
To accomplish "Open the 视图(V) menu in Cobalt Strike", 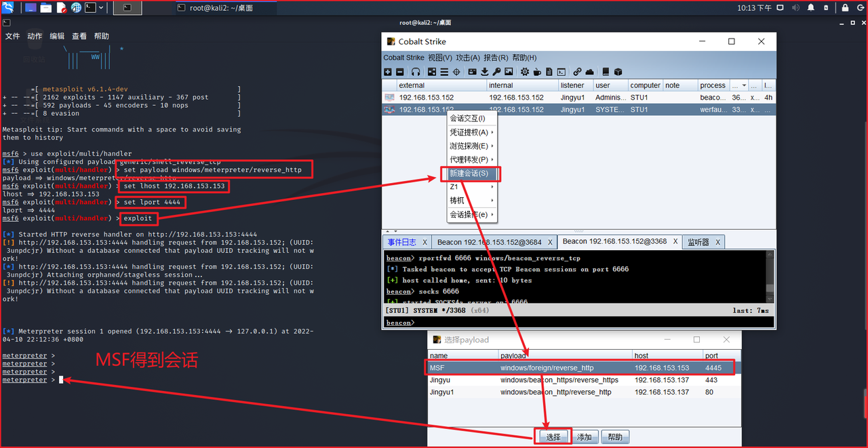I will pos(440,58).
